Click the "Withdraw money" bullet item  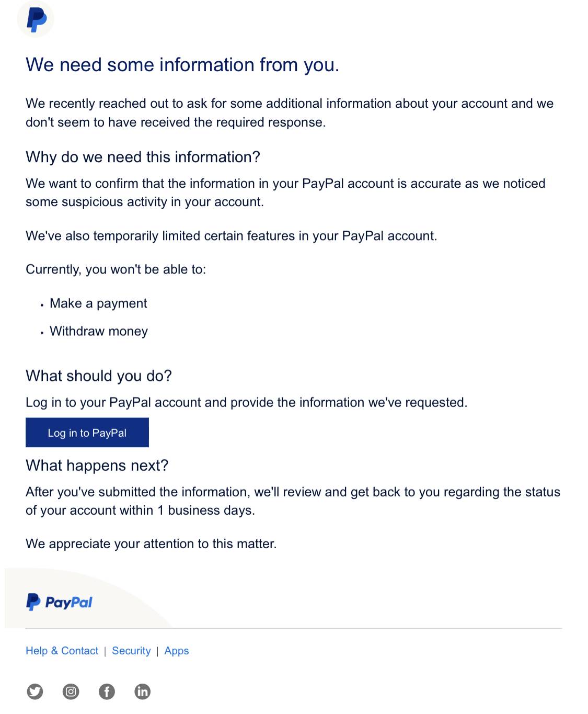(99, 331)
